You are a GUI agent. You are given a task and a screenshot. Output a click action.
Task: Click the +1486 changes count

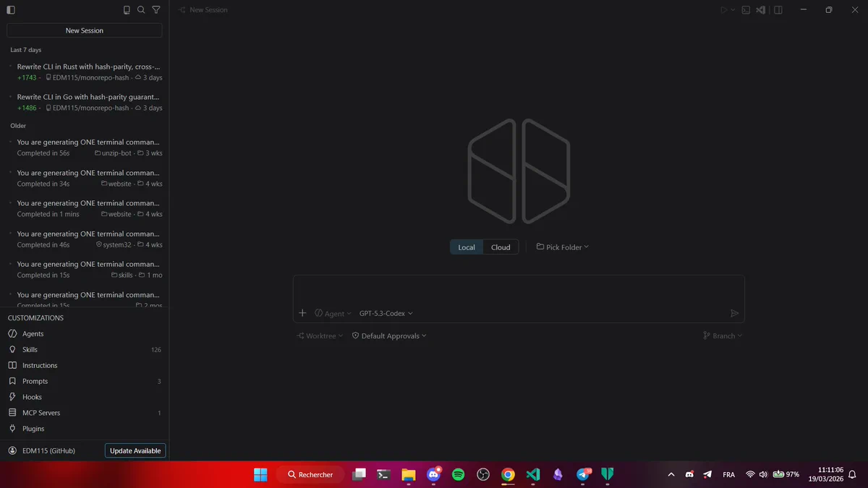[27, 108]
